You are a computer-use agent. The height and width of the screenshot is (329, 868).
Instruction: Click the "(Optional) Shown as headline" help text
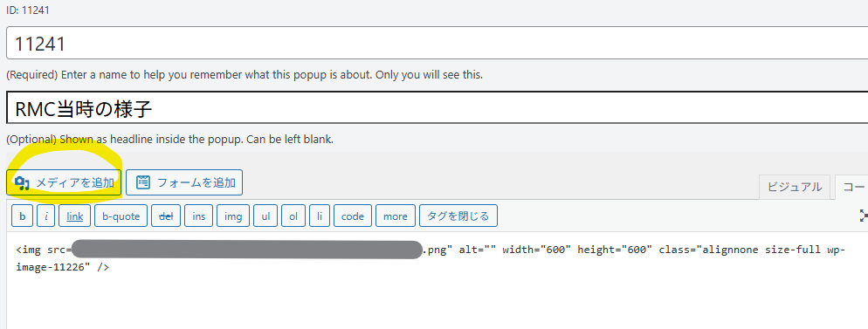[x=169, y=140]
